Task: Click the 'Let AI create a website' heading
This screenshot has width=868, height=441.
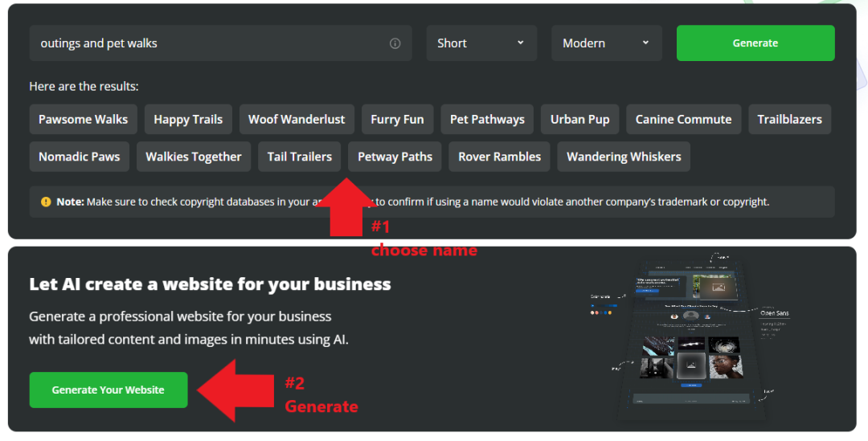Action: pos(210,284)
